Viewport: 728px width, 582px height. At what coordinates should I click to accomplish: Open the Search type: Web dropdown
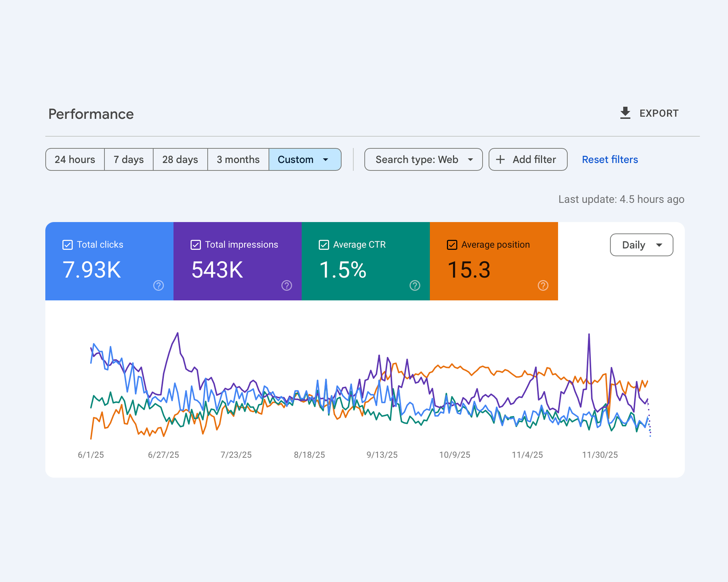pyautogui.click(x=424, y=159)
